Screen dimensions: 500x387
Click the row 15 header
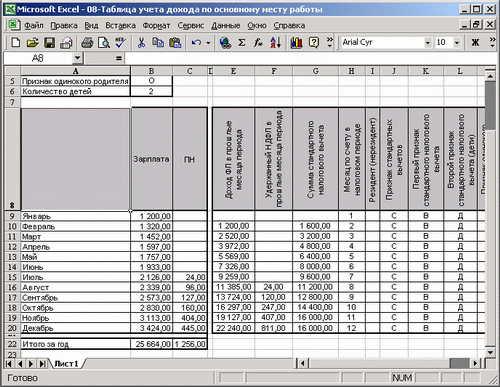tap(12, 277)
